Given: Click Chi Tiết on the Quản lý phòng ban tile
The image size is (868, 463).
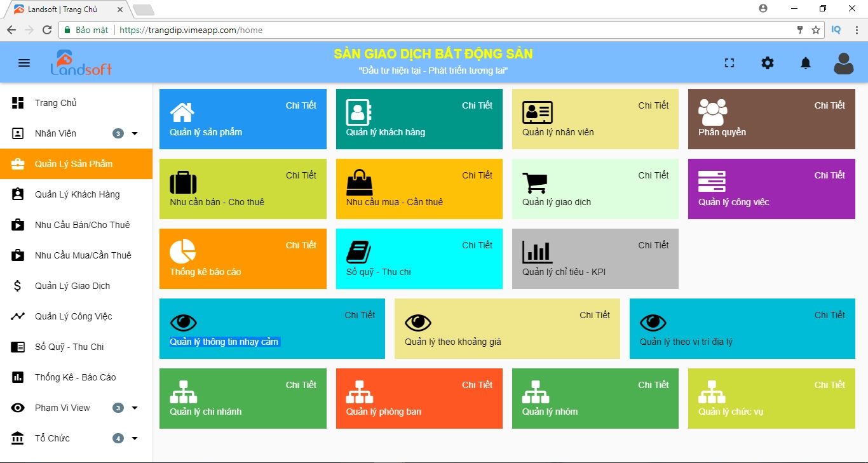Looking at the screenshot, I should click(x=477, y=384).
